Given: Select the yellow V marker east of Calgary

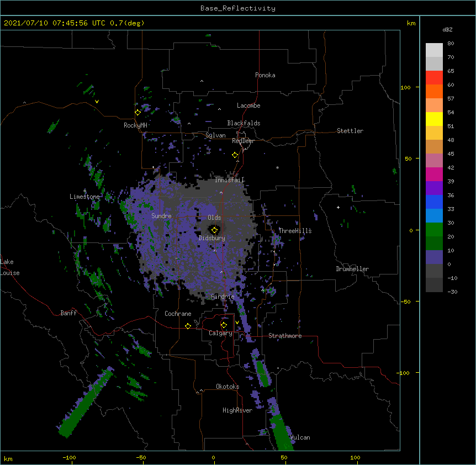Looking at the screenshot, I should [x=237, y=323].
